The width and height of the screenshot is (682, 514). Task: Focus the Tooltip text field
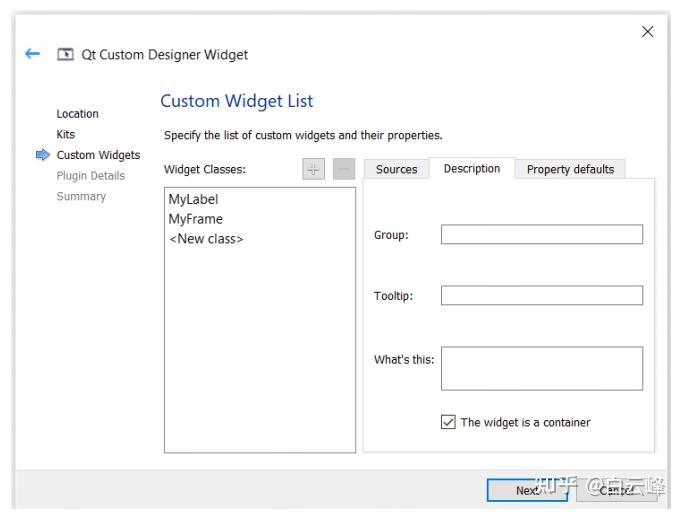541,296
